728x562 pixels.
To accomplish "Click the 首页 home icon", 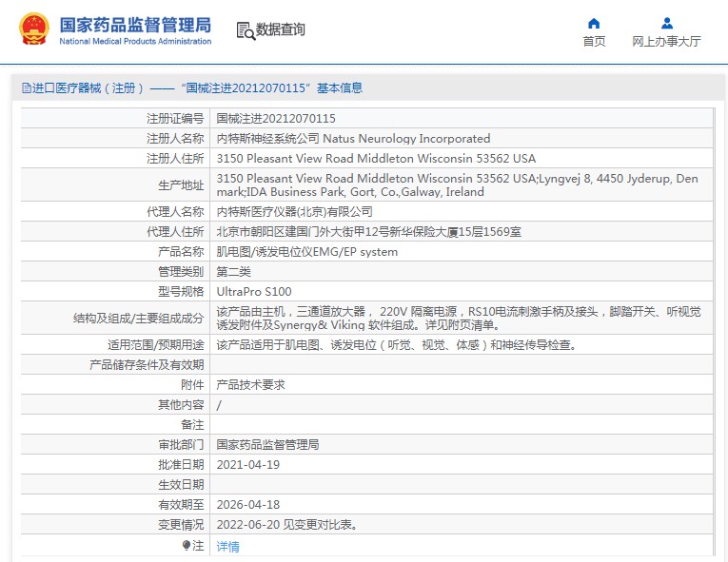I will pos(594,23).
